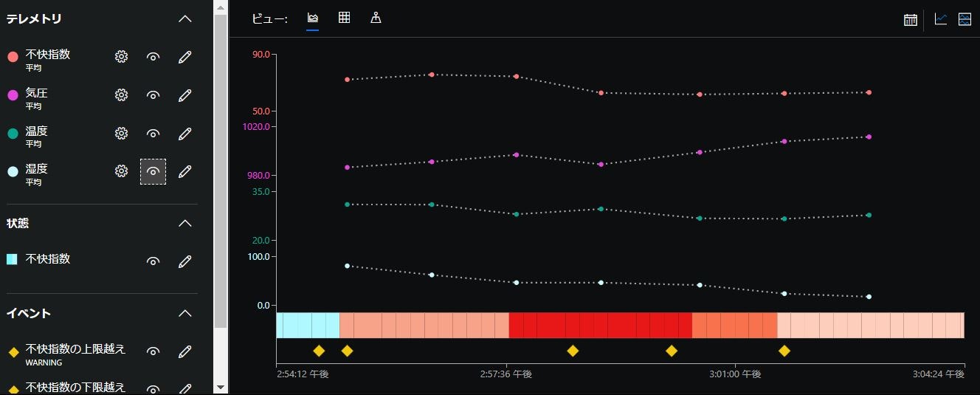Collapse the 状態 section

[185, 223]
